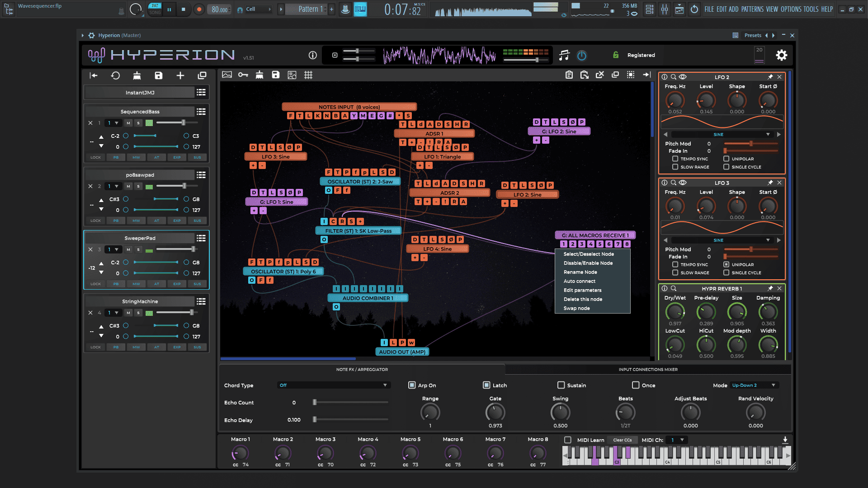Toggle eye visibility in LFO 2 panel
This screenshot has width=868, height=488.
tap(683, 77)
